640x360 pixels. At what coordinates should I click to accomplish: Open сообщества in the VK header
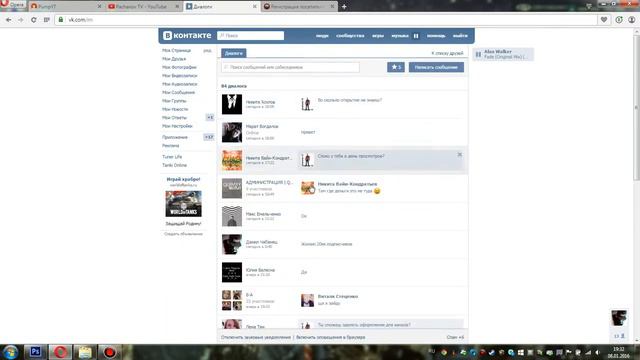(x=350, y=36)
